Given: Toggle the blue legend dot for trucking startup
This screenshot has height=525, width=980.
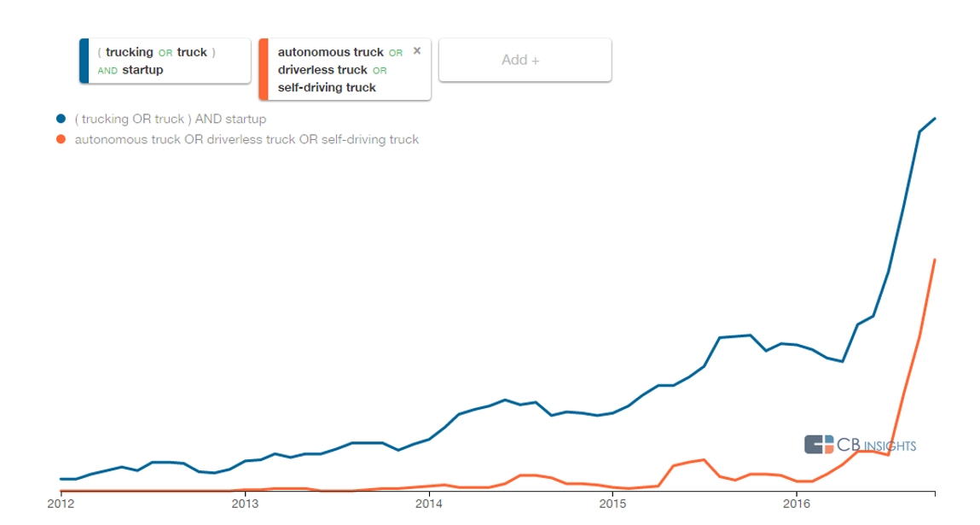Looking at the screenshot, I should (61, 119).
